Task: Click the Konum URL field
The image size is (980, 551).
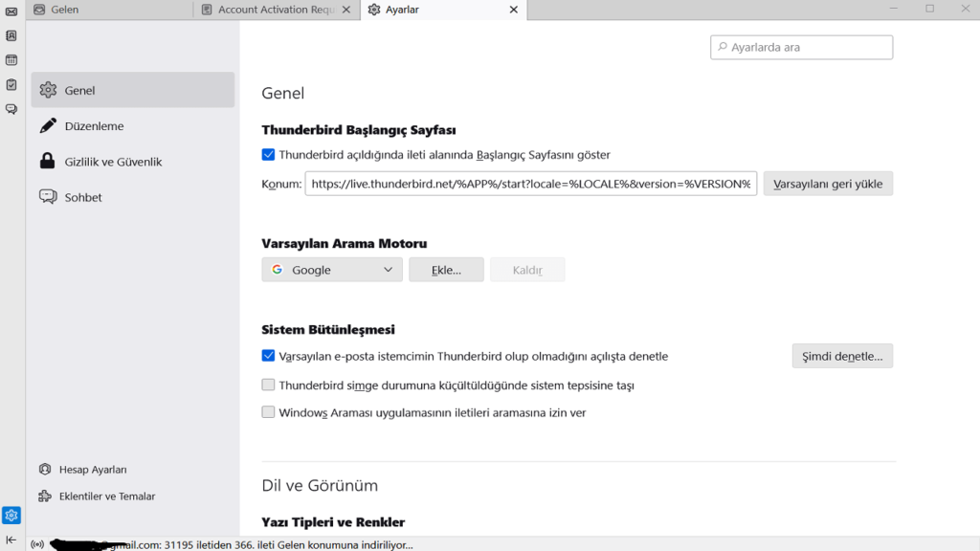Action: [x=530, y=184]
